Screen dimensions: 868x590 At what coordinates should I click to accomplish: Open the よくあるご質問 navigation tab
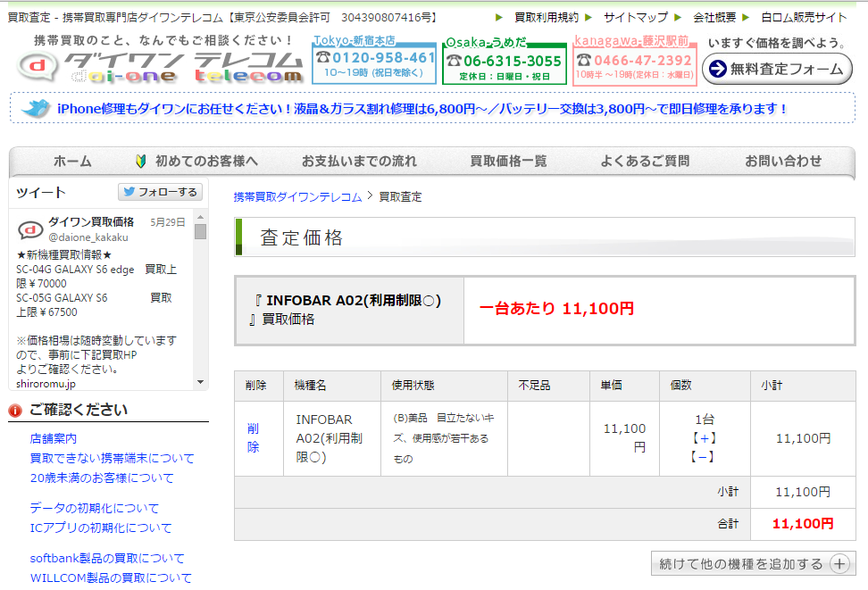pos(645,161)
